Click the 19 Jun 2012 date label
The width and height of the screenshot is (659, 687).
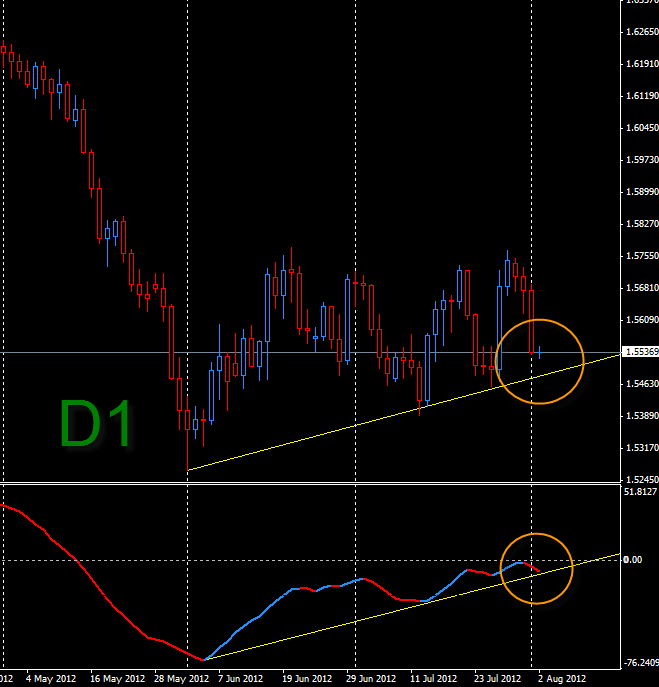(307, 679)
